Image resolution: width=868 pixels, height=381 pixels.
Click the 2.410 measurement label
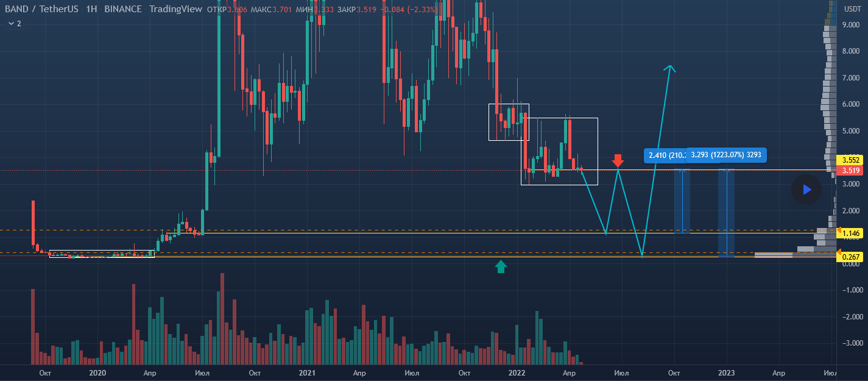(x=665, y=155)
